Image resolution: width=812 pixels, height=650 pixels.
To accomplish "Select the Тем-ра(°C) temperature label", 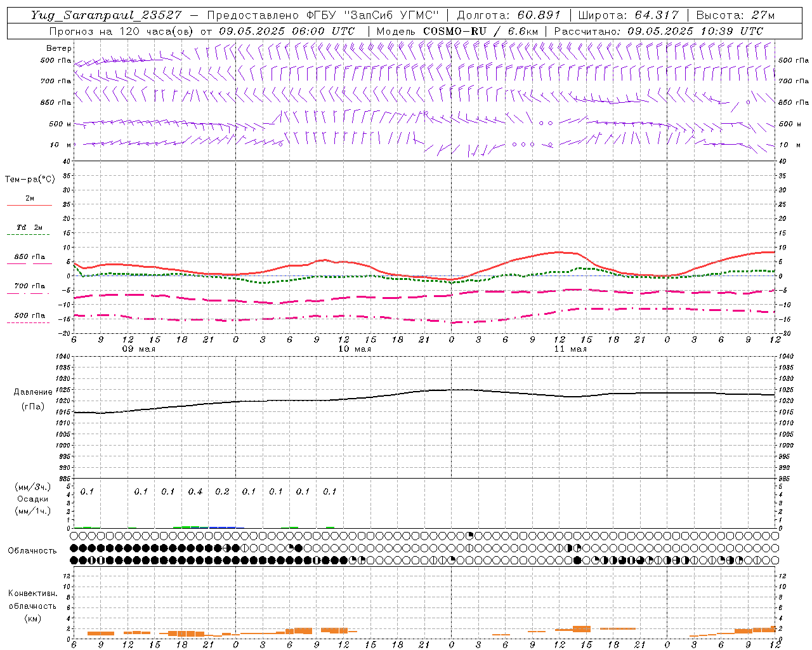I will coord(30,180).
